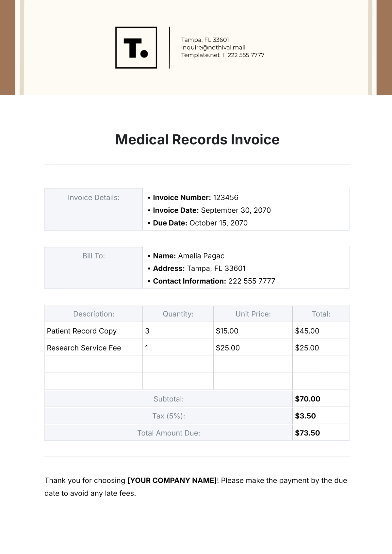
Task: Click the Patient Record Copy cell
Action: tap(82, 331)
